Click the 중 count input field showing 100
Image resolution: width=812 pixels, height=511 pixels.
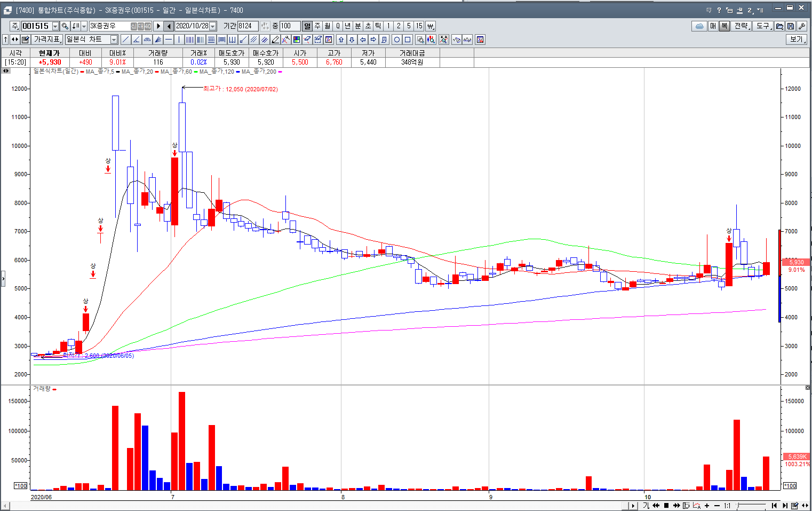point(290,26)
